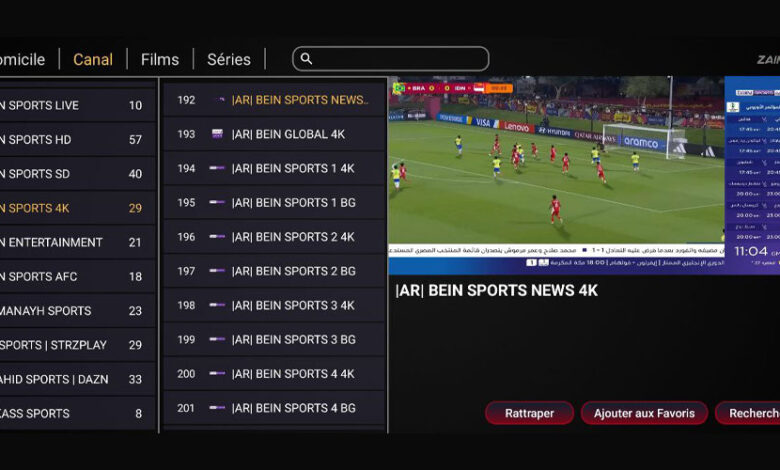Click Ajouter aux Favoris button
The image size is (780, 470).
coord(644,413)
